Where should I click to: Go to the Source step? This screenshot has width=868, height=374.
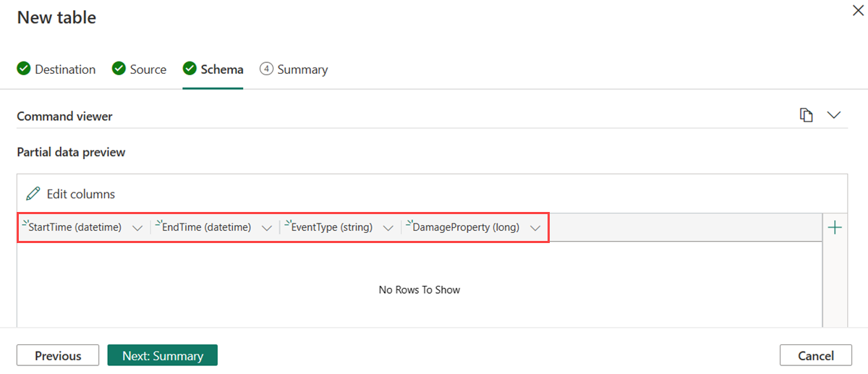point(139,69)
